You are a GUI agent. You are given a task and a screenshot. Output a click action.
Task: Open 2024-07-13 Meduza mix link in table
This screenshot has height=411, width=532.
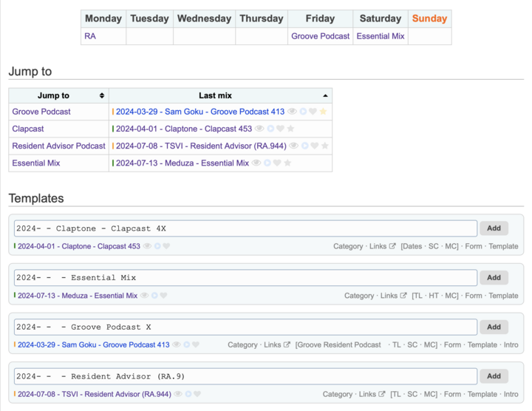[x=183, y=163]
